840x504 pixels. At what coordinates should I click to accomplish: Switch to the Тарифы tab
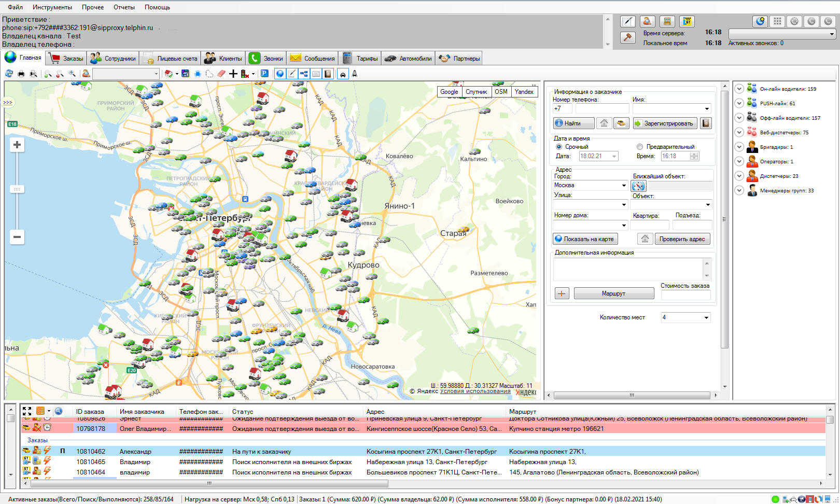point(360,58)
